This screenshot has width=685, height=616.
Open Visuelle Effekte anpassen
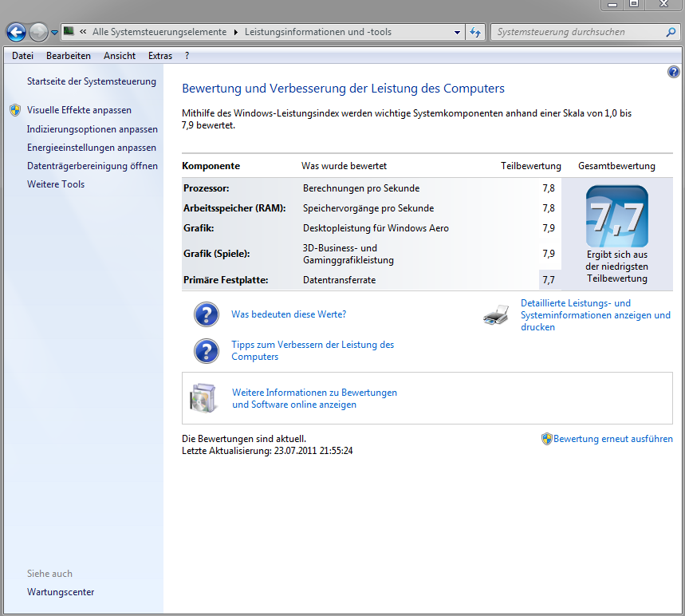pos(79,110)
